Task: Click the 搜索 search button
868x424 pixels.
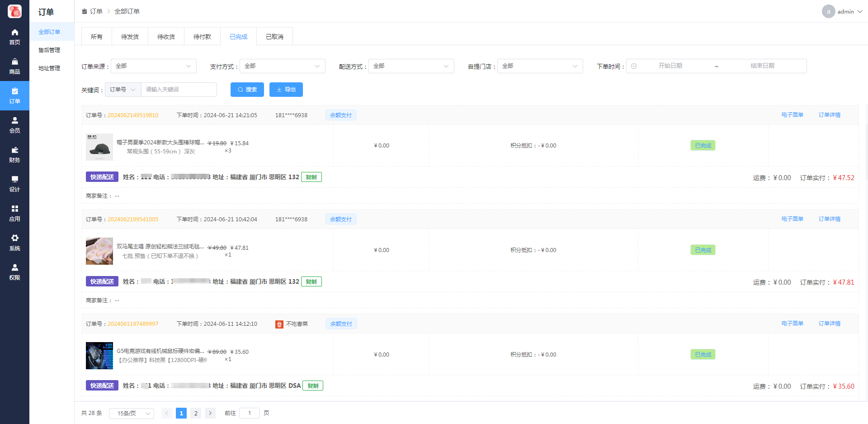Action: pos(247,90)
